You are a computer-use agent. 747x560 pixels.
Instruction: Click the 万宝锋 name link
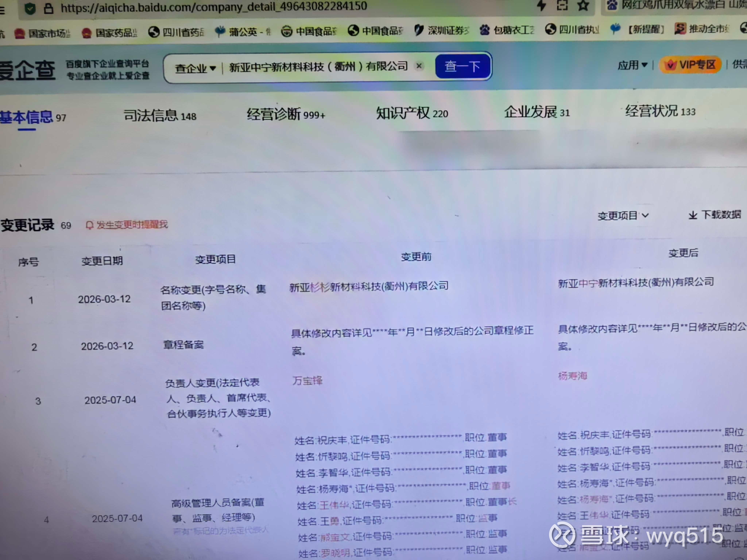pos(307,381)
